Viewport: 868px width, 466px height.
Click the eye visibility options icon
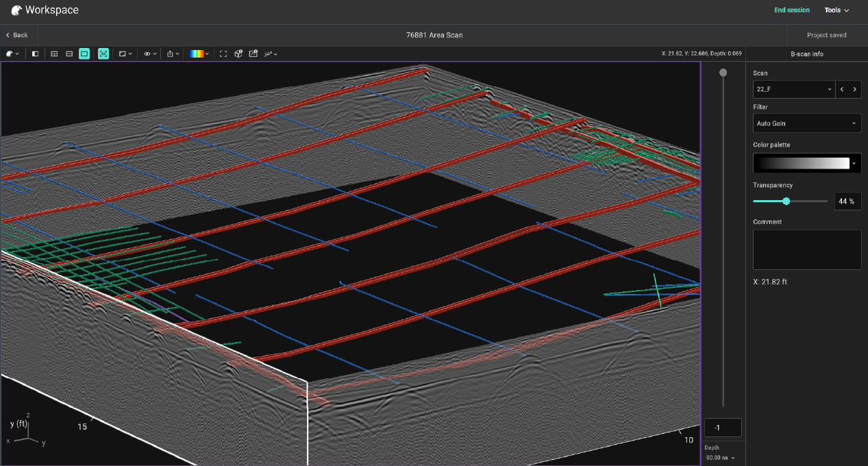tap(147, 53)
